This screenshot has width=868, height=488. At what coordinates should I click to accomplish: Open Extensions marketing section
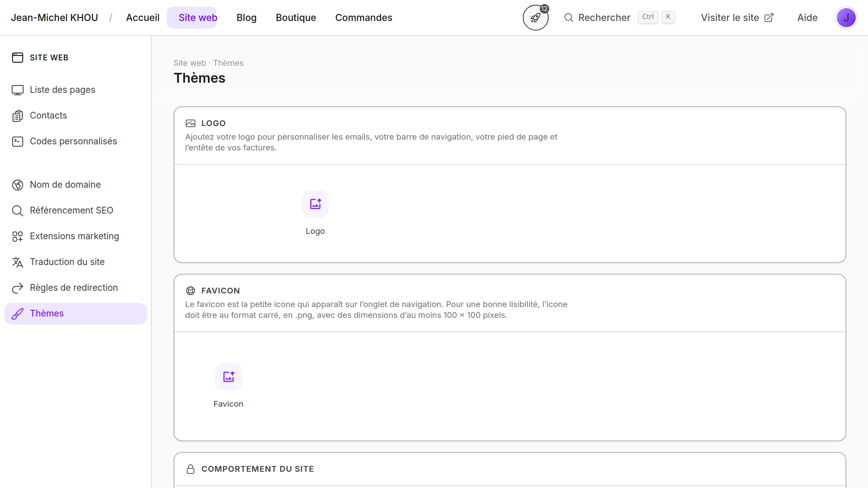click(74, 236)
